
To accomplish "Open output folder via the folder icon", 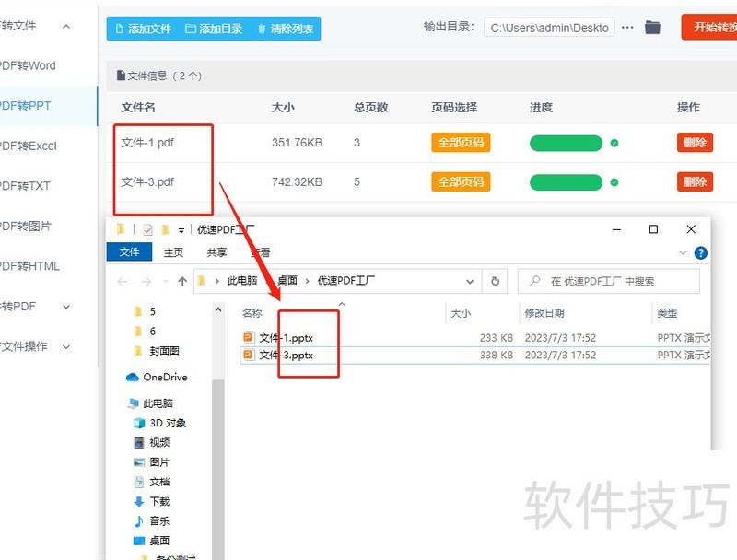I will click(652, 28).
